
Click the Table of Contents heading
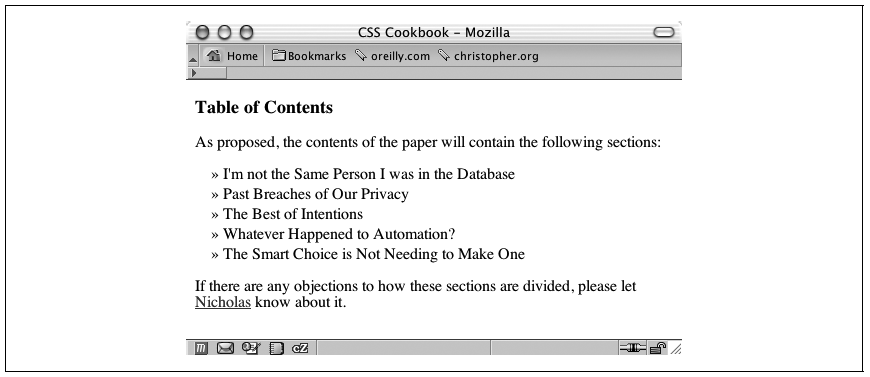[264, 107]
